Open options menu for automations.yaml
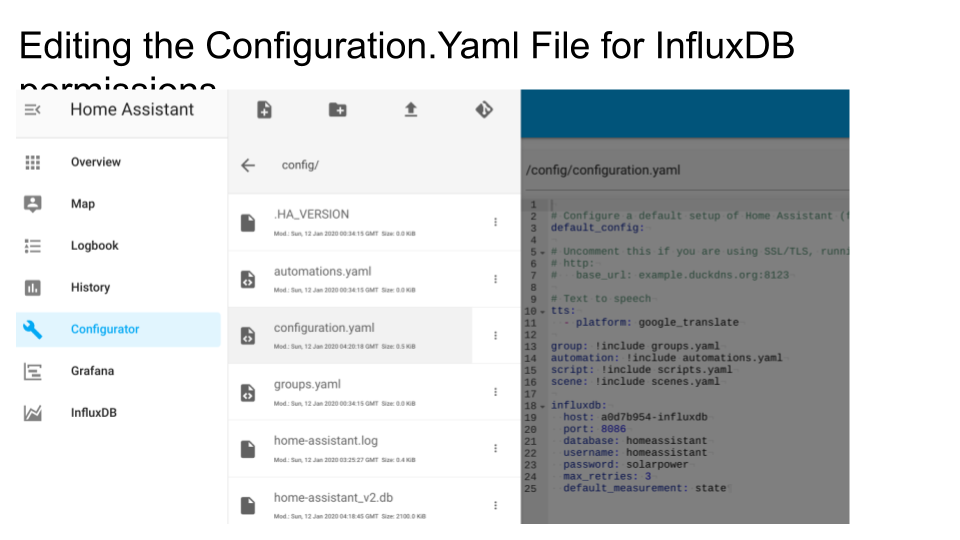The image size is (960, 540). [x=495, y=279]
